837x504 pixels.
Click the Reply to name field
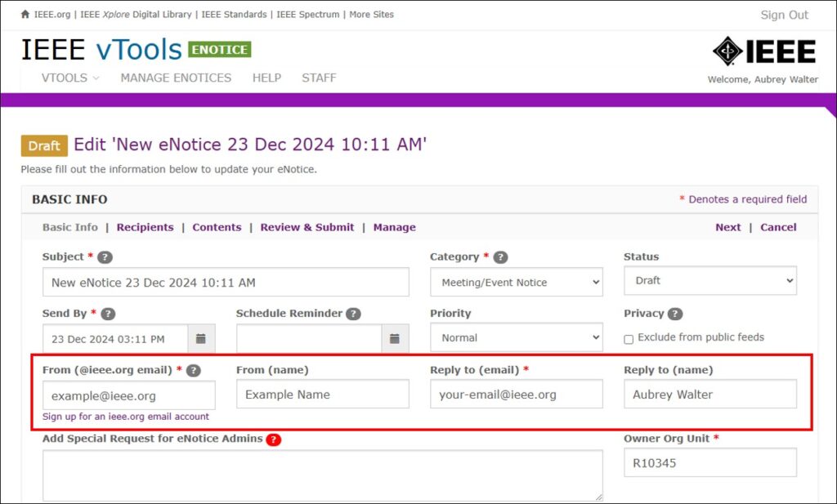pyautogui.click(x=710, y=395)
